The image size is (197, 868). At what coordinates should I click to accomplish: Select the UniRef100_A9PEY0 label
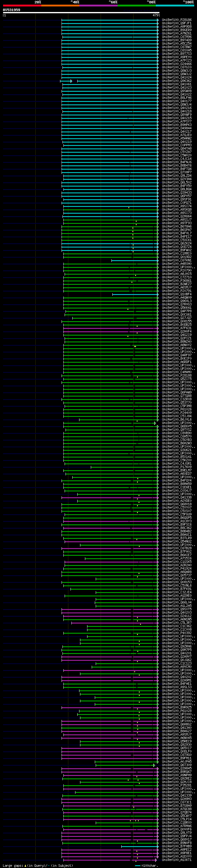[x=176, y=57]
